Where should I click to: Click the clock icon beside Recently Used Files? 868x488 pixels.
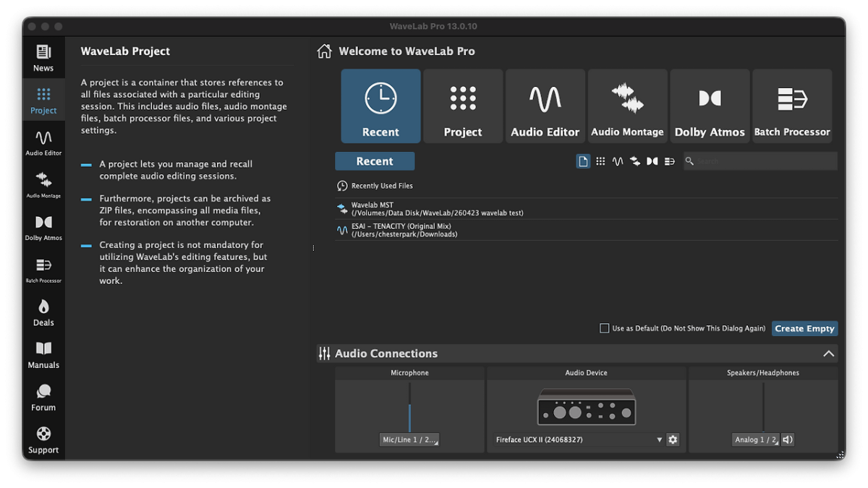343,186
